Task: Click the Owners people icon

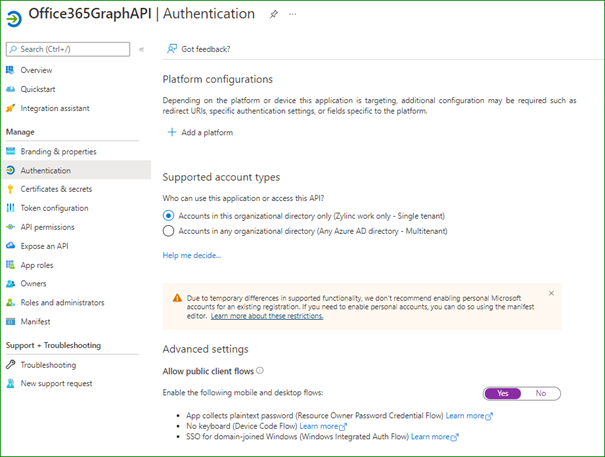Action: tap(10, 284)
